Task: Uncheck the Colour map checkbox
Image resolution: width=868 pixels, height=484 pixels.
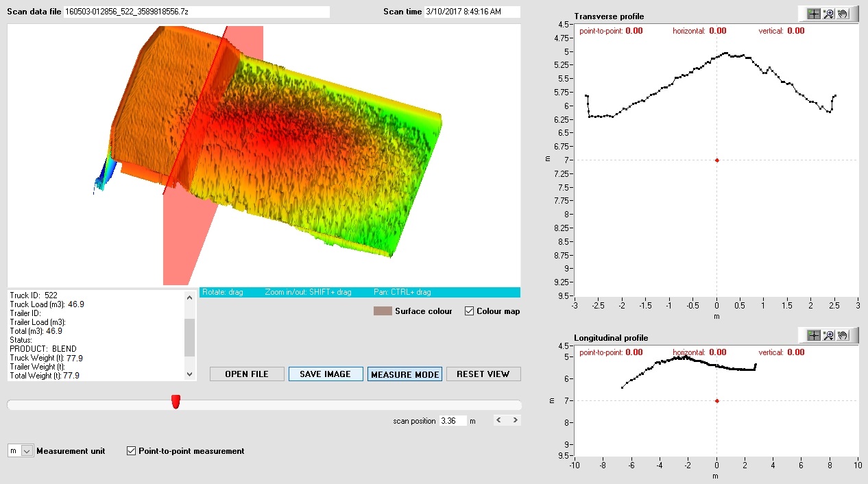Action: pyautogui.click(x=470, y=311)
